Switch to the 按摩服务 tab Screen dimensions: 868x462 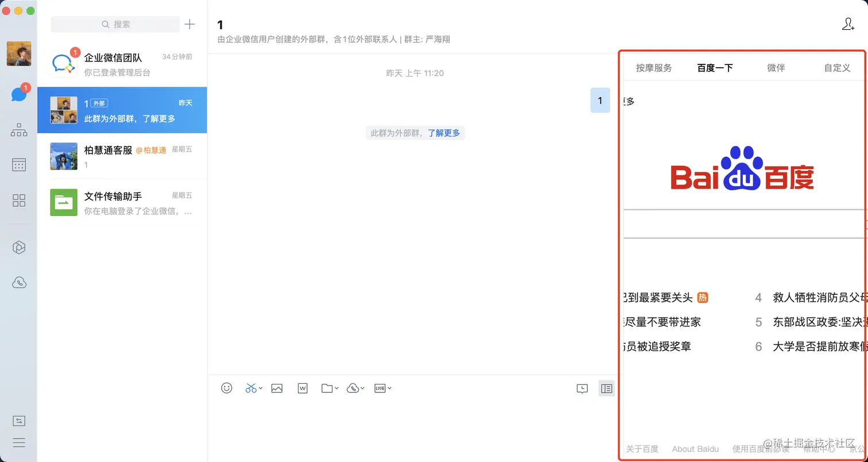coord(654,68)
